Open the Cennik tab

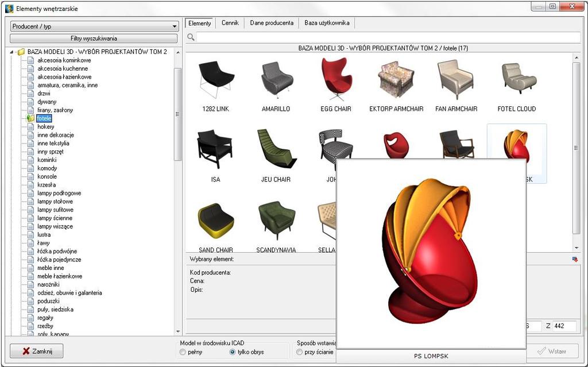click(230, 23)
